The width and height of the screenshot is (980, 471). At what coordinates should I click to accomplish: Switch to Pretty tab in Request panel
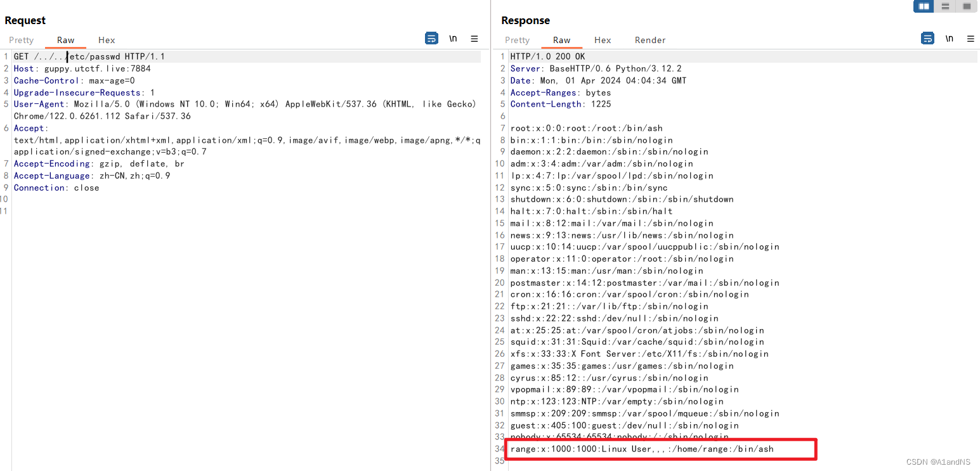pos(21,40)
